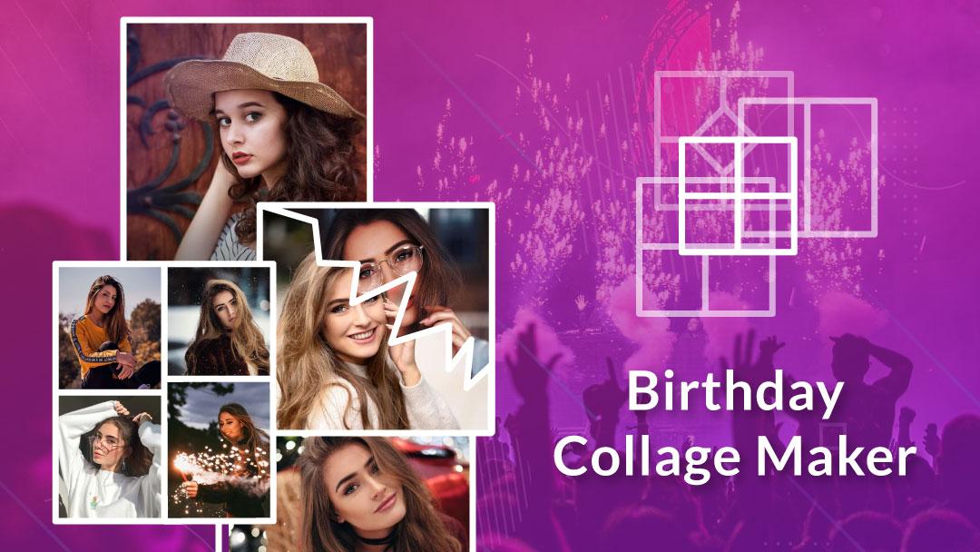
Task: Click the photo of woman in dark sweater with snow
Action: click(219, 321)
